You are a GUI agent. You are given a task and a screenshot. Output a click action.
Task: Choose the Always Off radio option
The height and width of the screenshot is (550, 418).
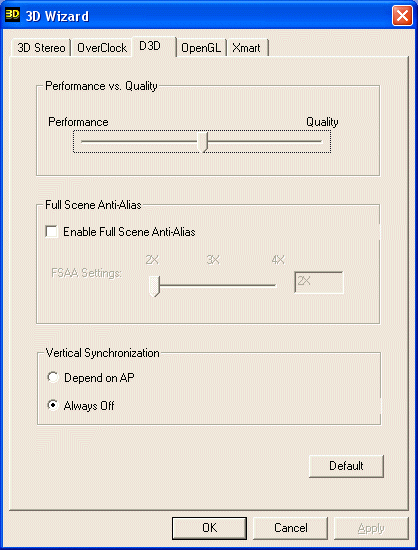[x=53, y=406]
